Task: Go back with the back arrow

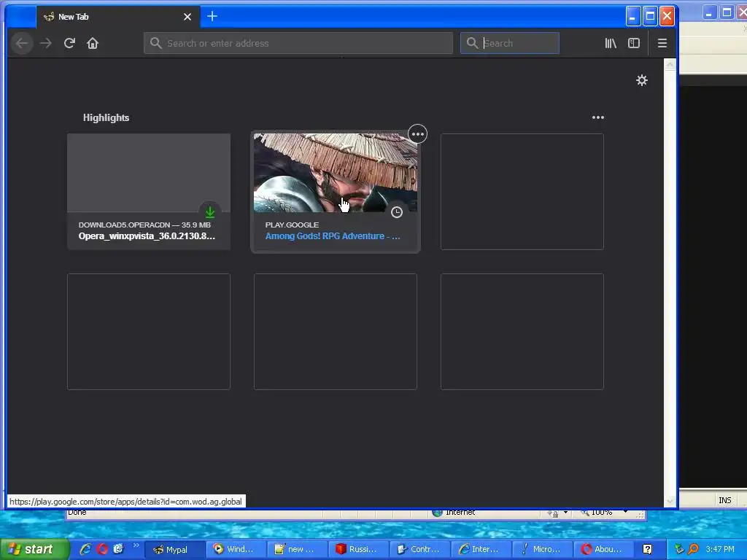Action: pyautogui.click(x=22, y=43)
